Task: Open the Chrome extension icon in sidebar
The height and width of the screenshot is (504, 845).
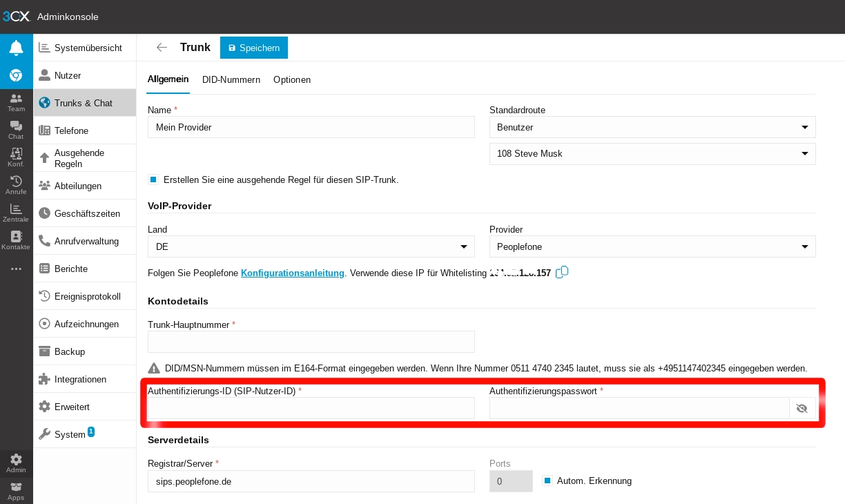Action: point(16,75)
